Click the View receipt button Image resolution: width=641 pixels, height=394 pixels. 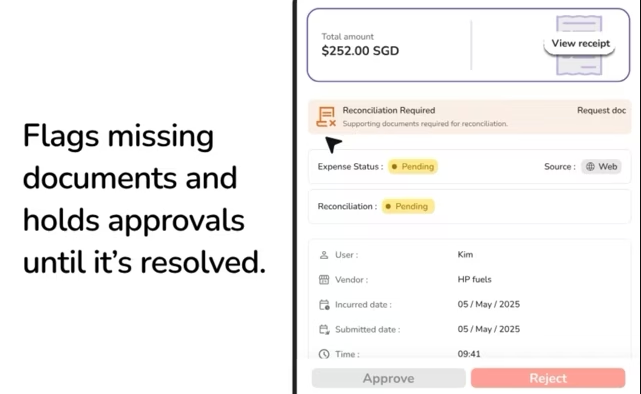[x=580, y=43]
